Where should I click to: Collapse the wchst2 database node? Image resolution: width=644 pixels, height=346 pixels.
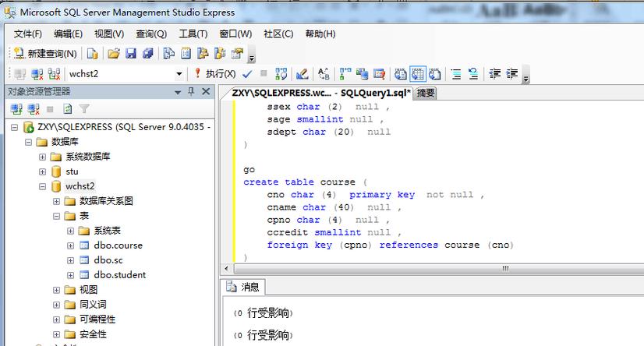point(43,186)
